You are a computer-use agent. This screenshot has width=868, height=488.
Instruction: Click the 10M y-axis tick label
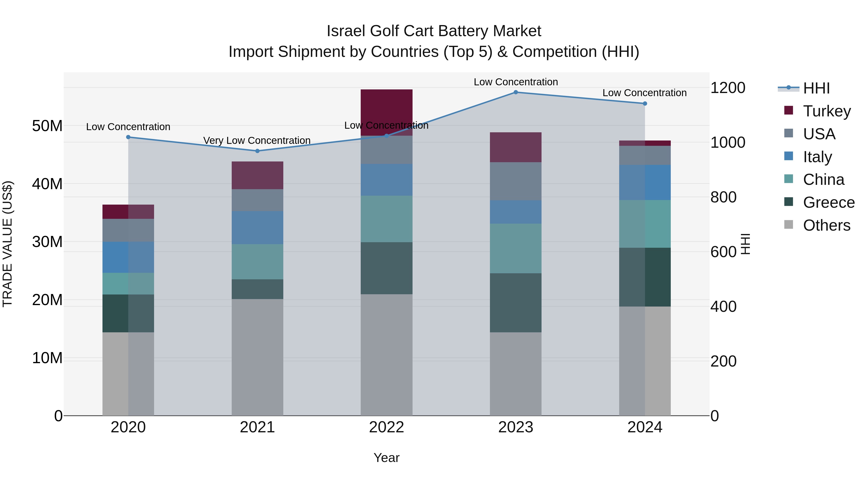[47, 358]
